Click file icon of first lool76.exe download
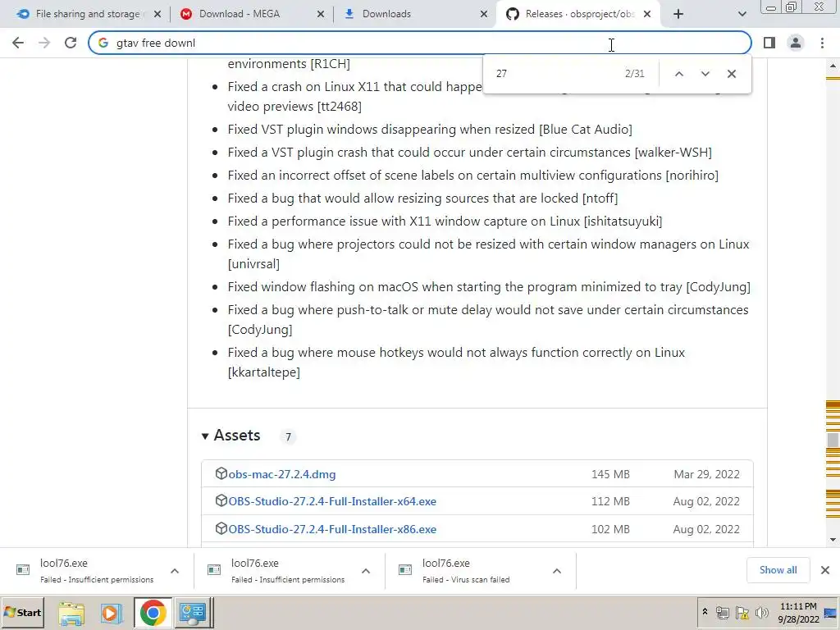The width and height of the screenshot is (840, 630). (23, 569)
